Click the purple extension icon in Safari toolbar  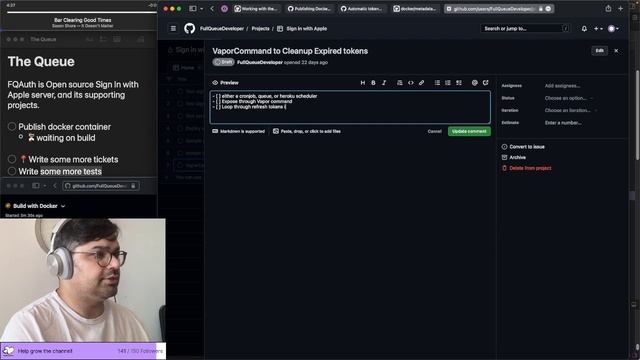(224, 8)
